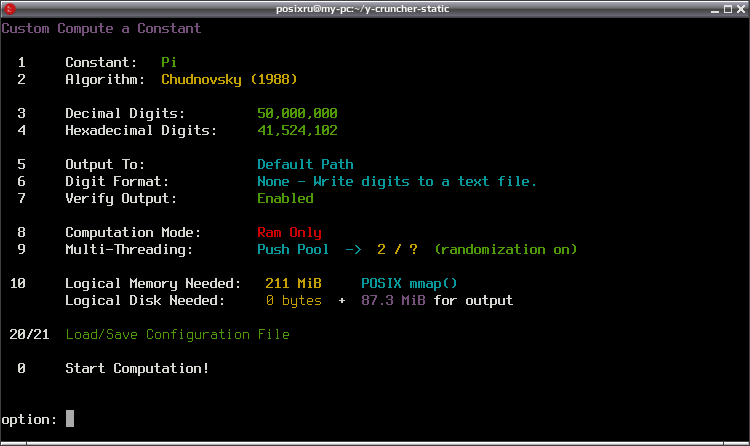Image resolution: width=750 pixels, height=446 pixels.
Task: Click the red 'Ram Only' value
Action: (289, 233)
